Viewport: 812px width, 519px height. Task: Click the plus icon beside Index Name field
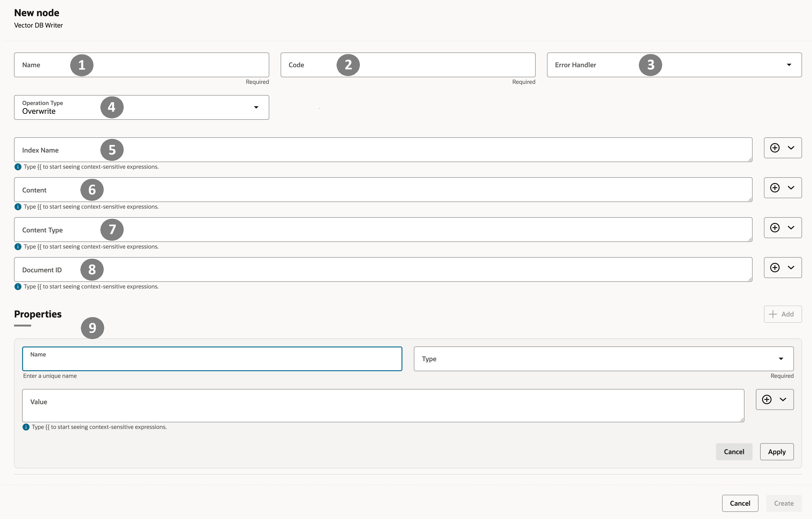[x=775, y=148]
